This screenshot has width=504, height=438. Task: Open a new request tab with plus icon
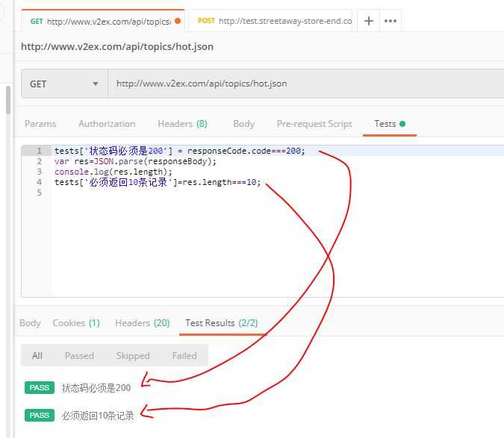click(x=369, y=21)
